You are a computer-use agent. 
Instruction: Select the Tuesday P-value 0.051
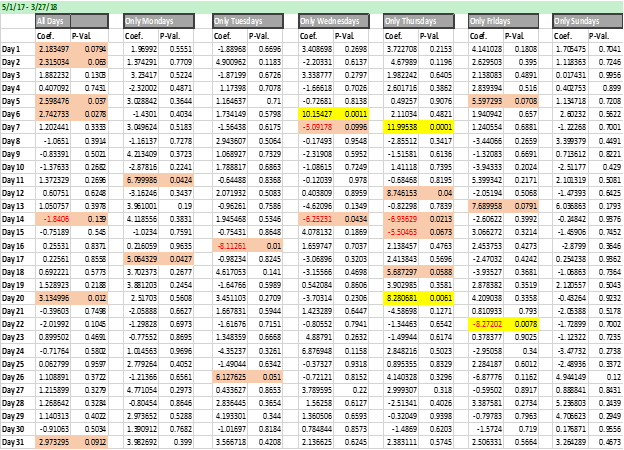(x=265, y=377)
